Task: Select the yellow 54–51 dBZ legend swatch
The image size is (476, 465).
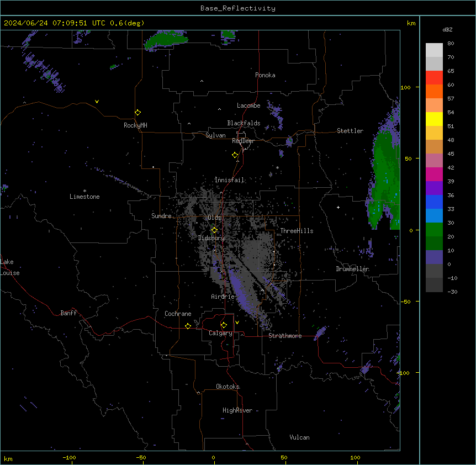Action: (434, 119)
